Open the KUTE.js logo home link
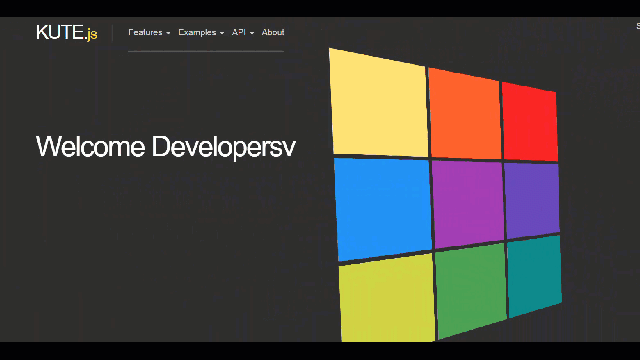 click(67, 33)
